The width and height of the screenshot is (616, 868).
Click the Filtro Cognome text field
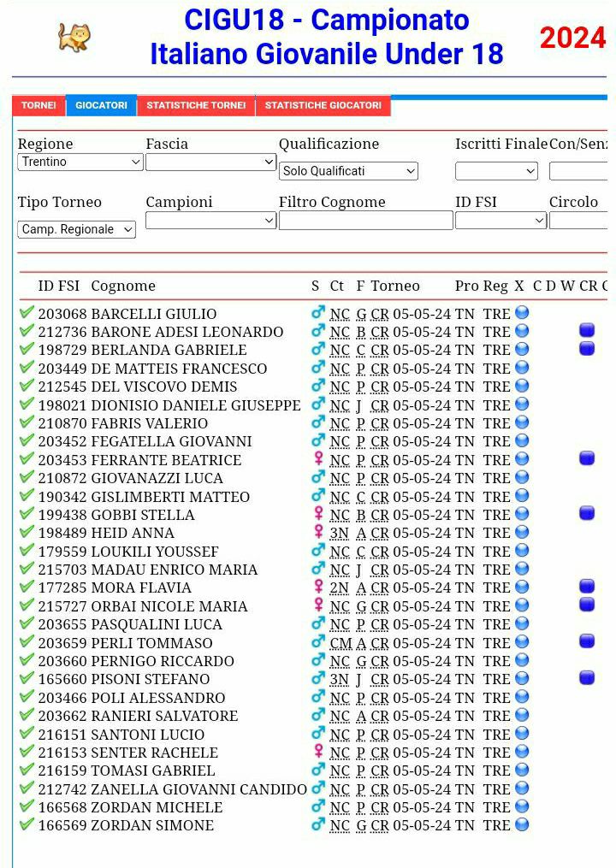[365, 221]
